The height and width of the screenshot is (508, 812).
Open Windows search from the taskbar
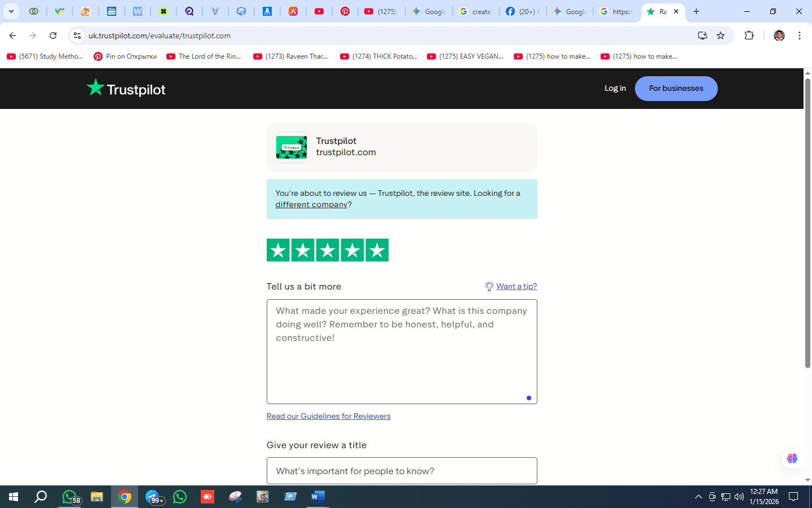pos(41,497)
